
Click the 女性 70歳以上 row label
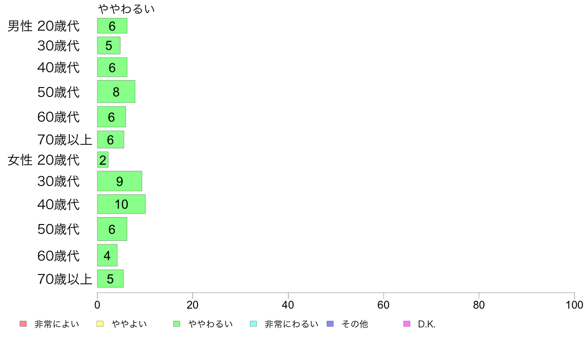(65, 279)
